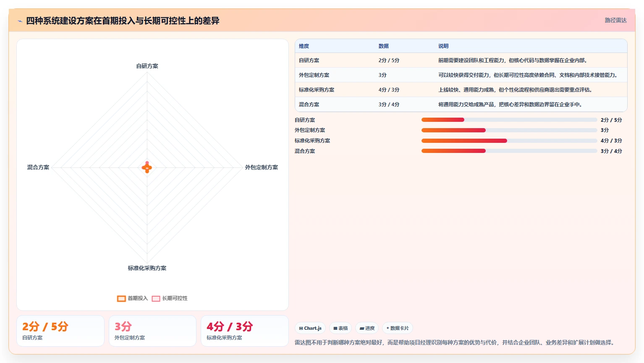Viewport: 644px width, 363px height.
Task: Click the 表格 chip
Action: [340, 328]
